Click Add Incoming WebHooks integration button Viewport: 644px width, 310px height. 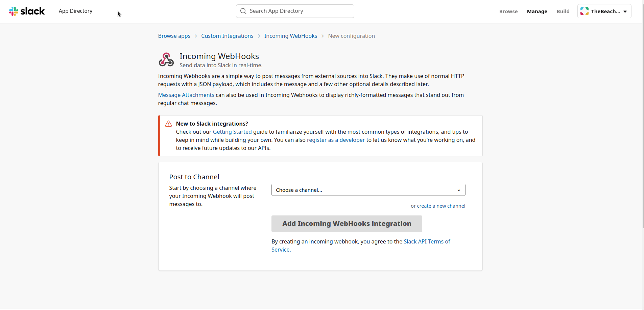pyautogui.click(x=347, y=224)
